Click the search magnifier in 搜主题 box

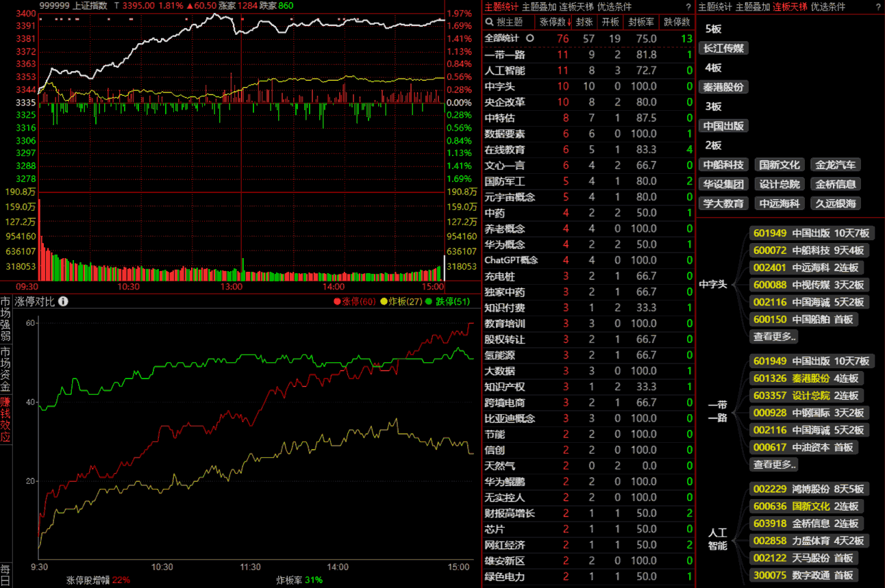tap(490, 23)
